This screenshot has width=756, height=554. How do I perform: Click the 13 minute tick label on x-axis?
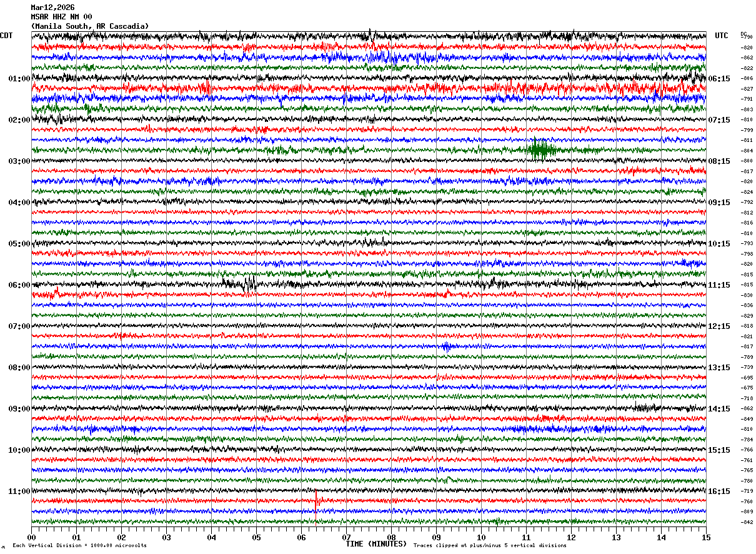tap(616, 537)
